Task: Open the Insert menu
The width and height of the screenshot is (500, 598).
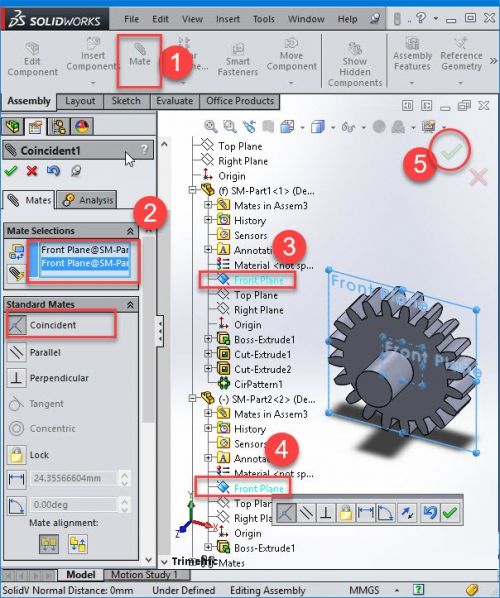Action: [228, 19]
